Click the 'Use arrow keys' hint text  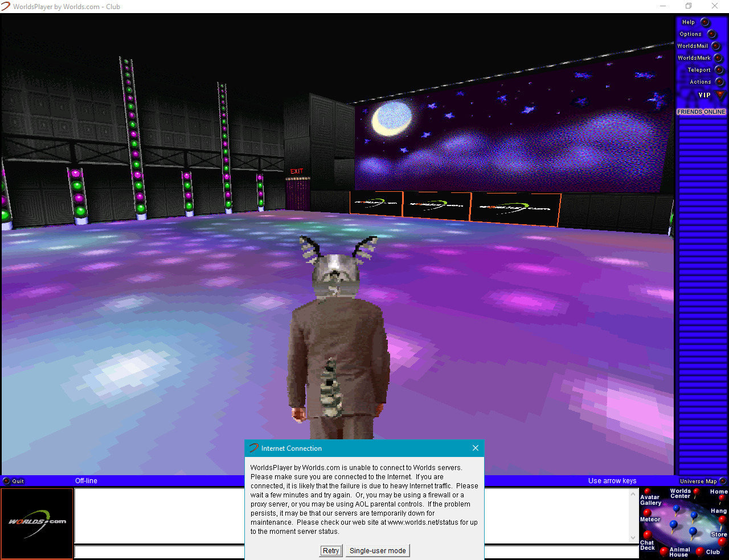(x=612, y=481)
